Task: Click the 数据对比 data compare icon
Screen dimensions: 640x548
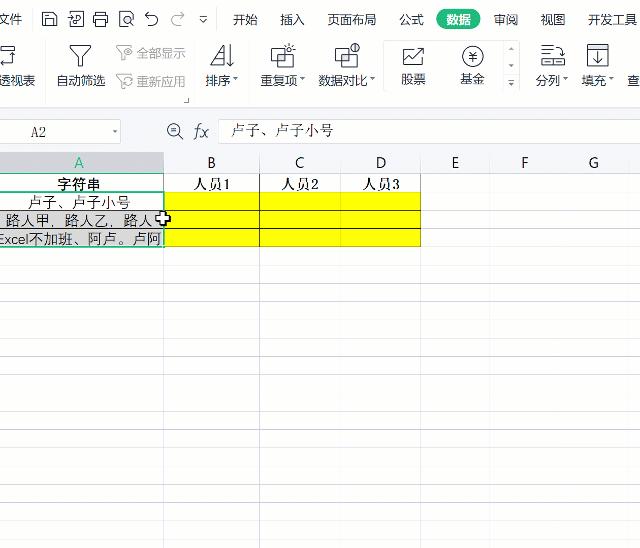Action: (x=347, y=55)
